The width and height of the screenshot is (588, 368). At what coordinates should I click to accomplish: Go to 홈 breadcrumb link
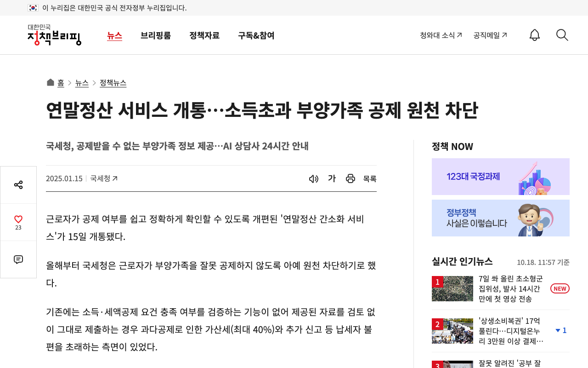coord(61,83)
